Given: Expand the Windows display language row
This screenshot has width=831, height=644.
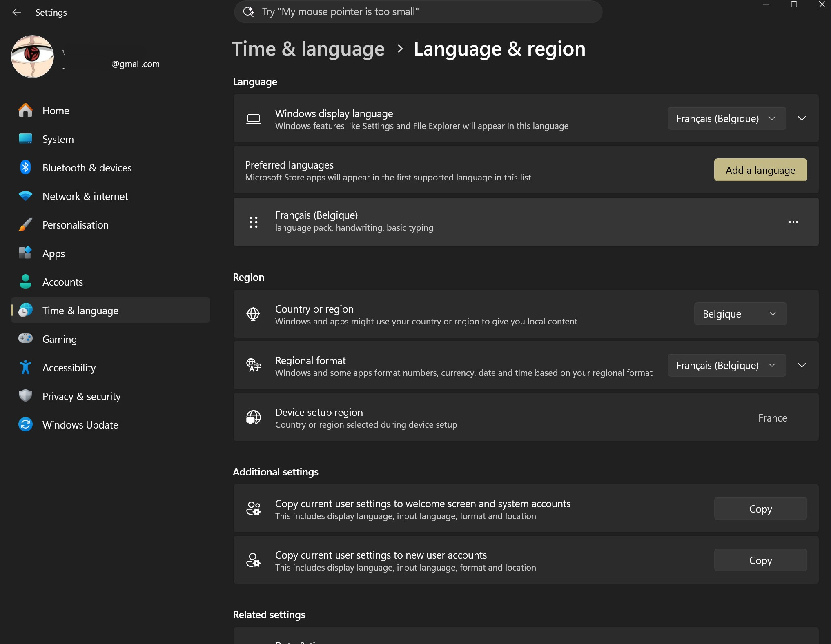Looking at the screenshot, I should pyautogui.click(x=802, y=118).
